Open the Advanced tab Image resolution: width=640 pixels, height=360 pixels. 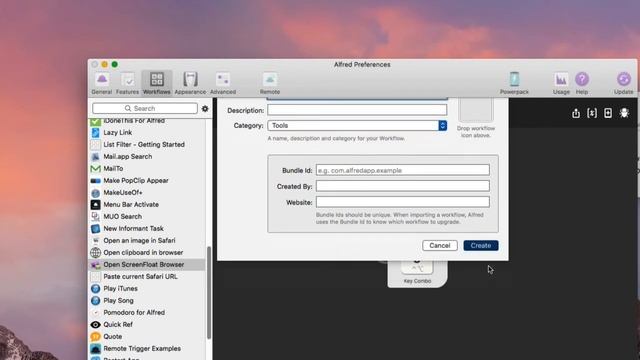[223, 83]
